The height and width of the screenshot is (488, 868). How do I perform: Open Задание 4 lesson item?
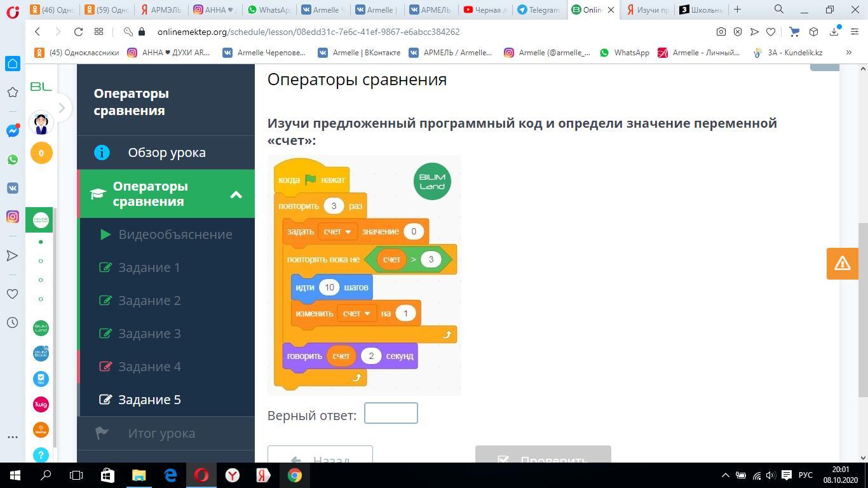[149, 367]
